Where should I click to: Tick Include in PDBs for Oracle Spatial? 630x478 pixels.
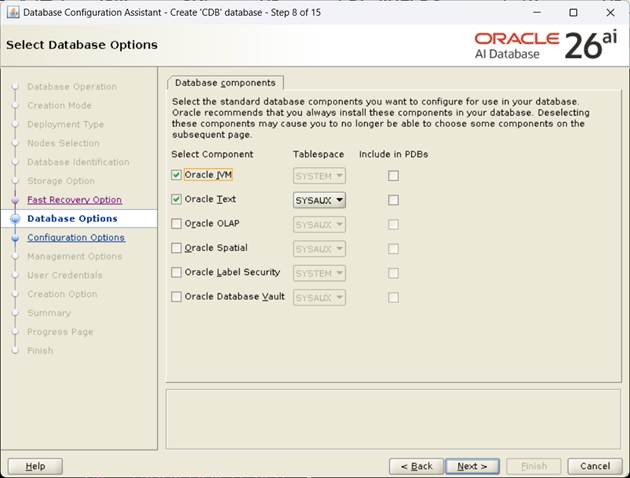(393, 249)
